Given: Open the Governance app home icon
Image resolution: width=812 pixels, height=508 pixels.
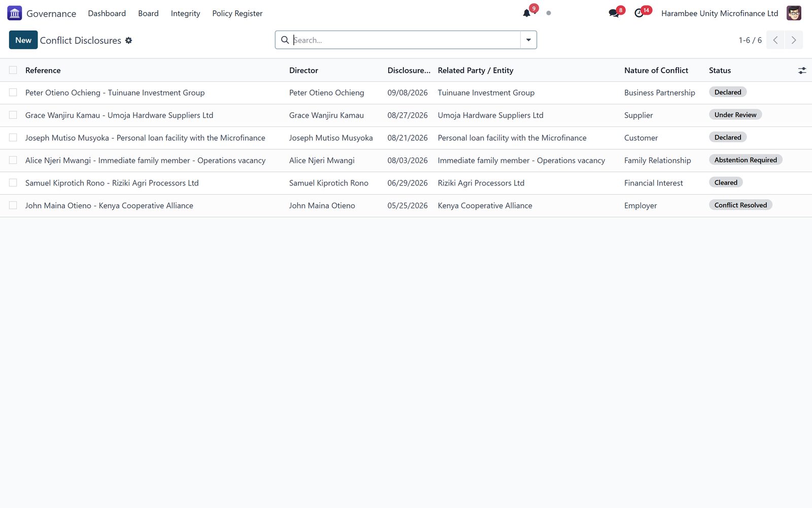Looking at the screenshot, I should 15,13.
